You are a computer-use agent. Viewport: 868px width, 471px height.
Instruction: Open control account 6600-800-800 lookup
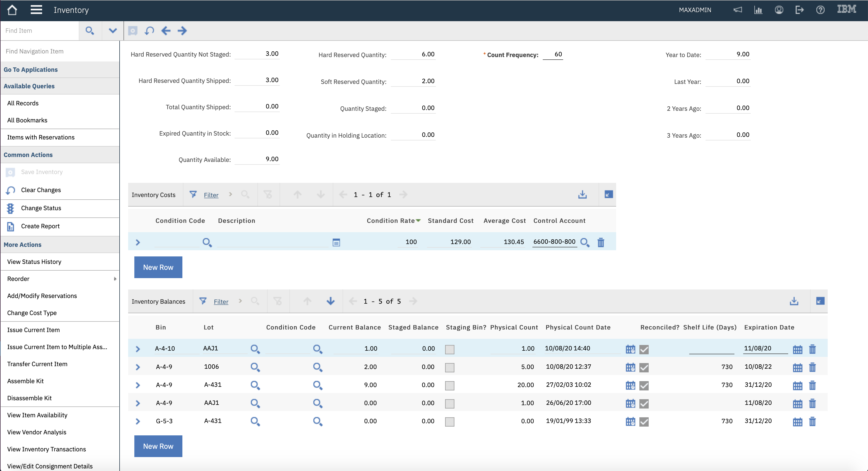click(x=585, y=242)
